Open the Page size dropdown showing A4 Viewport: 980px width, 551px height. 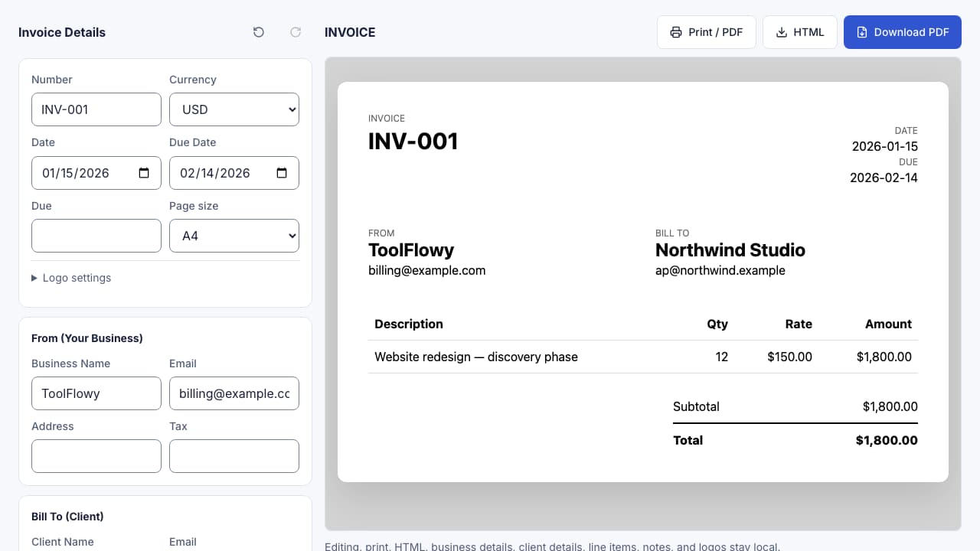coord(234,236)
